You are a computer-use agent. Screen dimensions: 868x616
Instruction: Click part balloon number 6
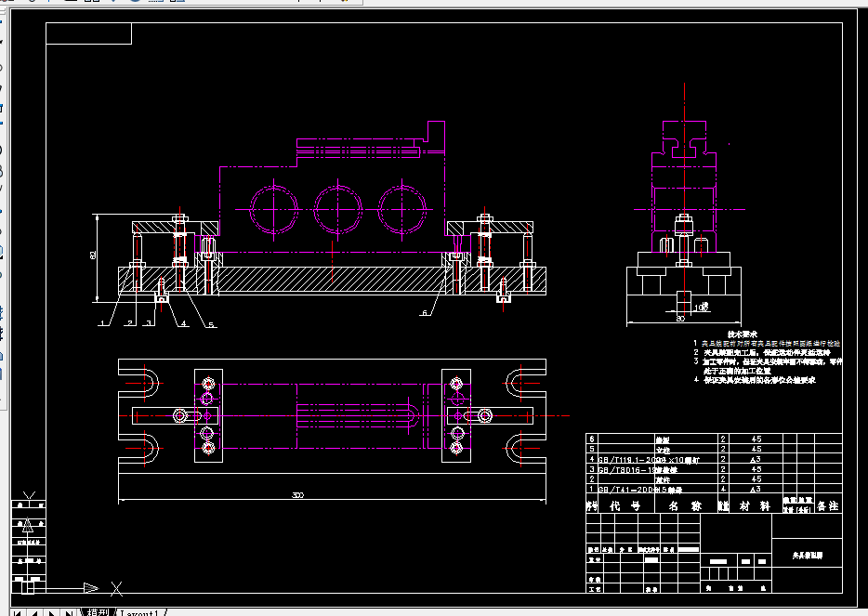(x=425, y=313)
